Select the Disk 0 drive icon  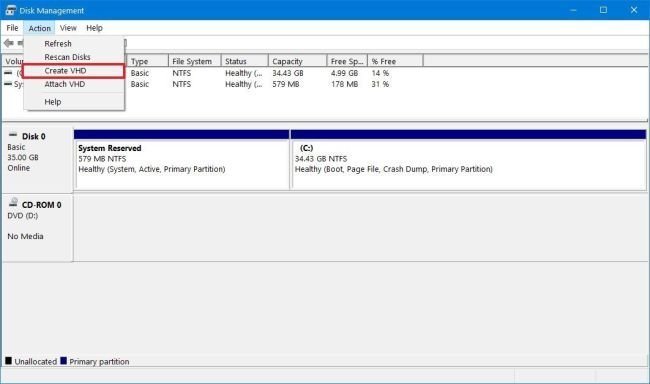point(13,135)
